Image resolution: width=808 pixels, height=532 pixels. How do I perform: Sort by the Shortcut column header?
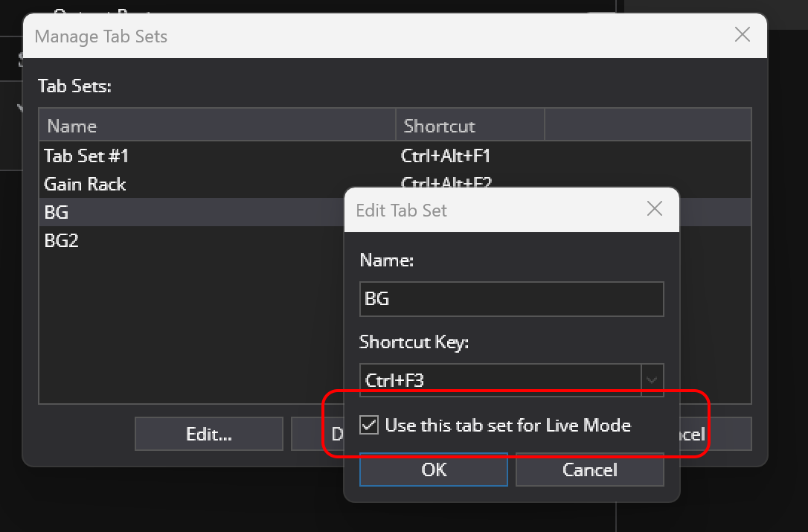point(470,126)
